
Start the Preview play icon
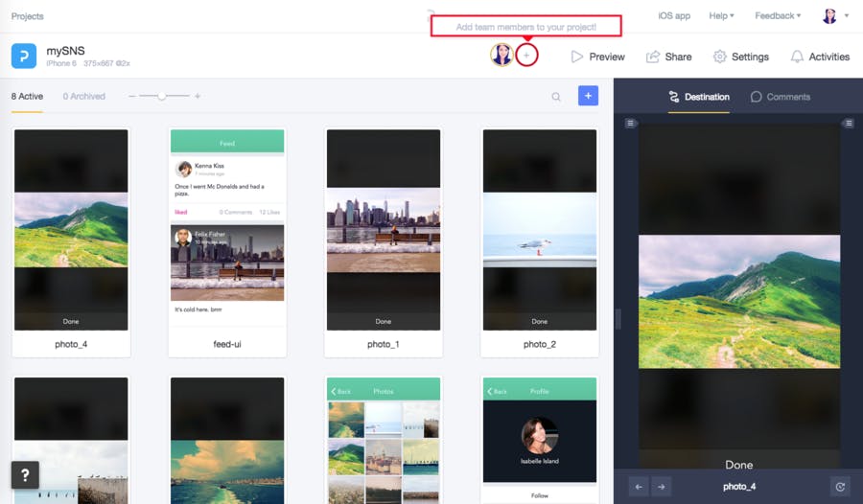(576, 57)
